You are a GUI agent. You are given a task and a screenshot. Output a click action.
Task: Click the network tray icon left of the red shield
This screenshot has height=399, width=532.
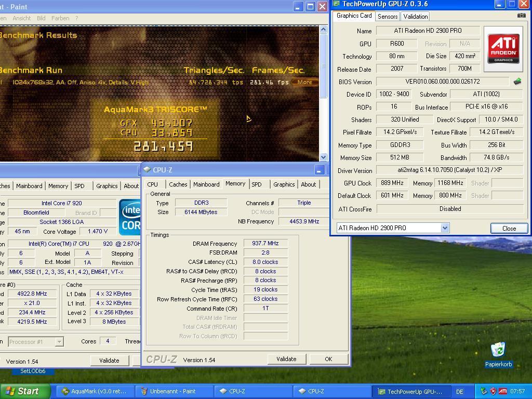(484, 391)
